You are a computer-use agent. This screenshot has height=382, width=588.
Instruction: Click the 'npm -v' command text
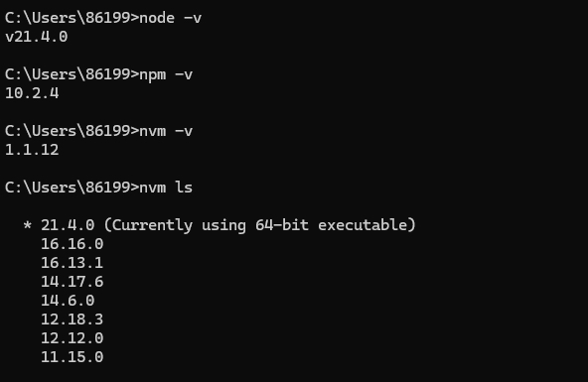(x=166, y=74)
